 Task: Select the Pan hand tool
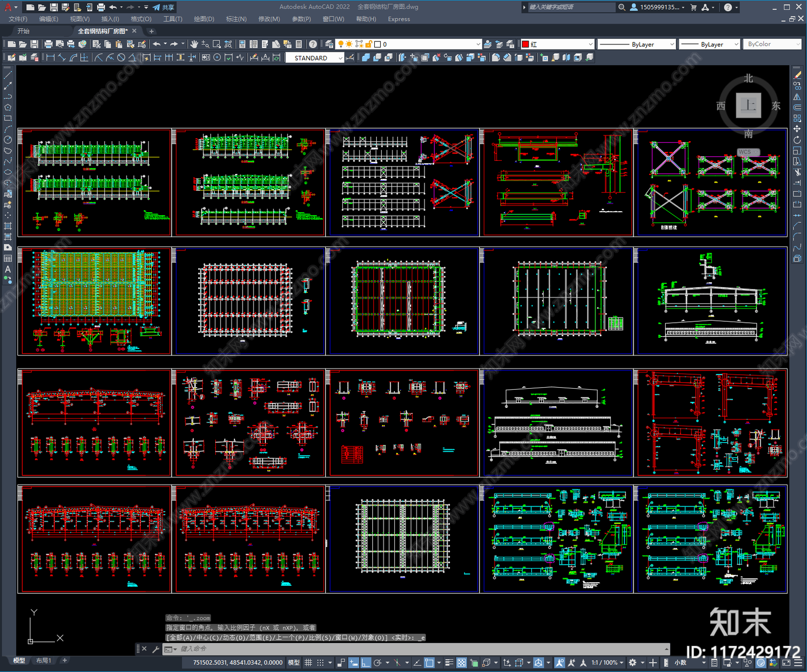194,44
